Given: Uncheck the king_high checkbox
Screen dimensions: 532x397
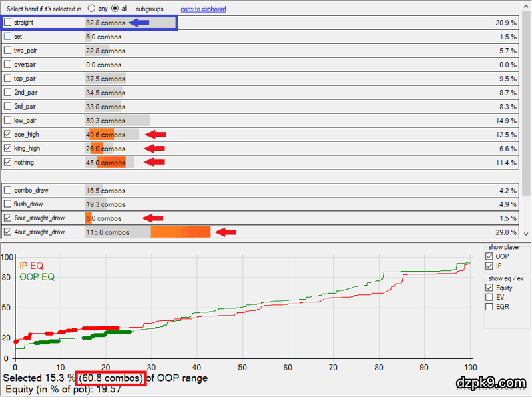Looking at the screenshot, I should click(x=8, y=149).
